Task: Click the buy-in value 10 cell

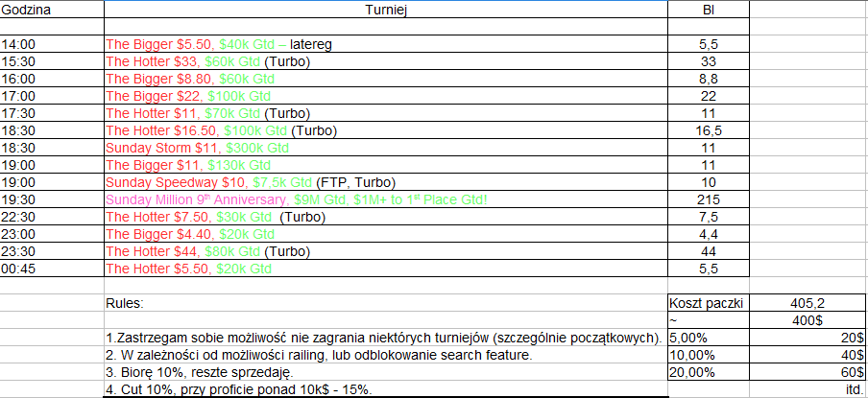Action: [708, 182]
